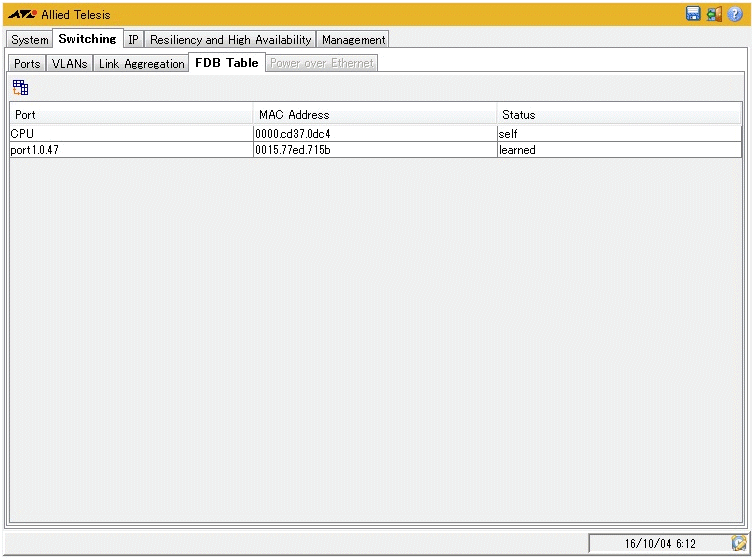Viewport: 752px width, 558px height.
Task: Select the CPU row in the table
Action: (130, 133)
